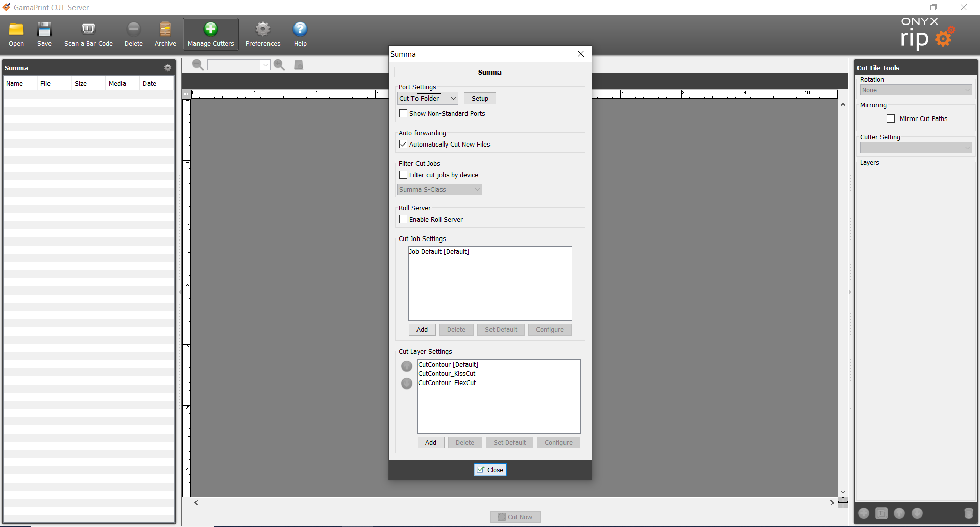The image size is (980, 527).
Task: Click preview horizontal scrollbar right arrow
Action: pos(832,503)
